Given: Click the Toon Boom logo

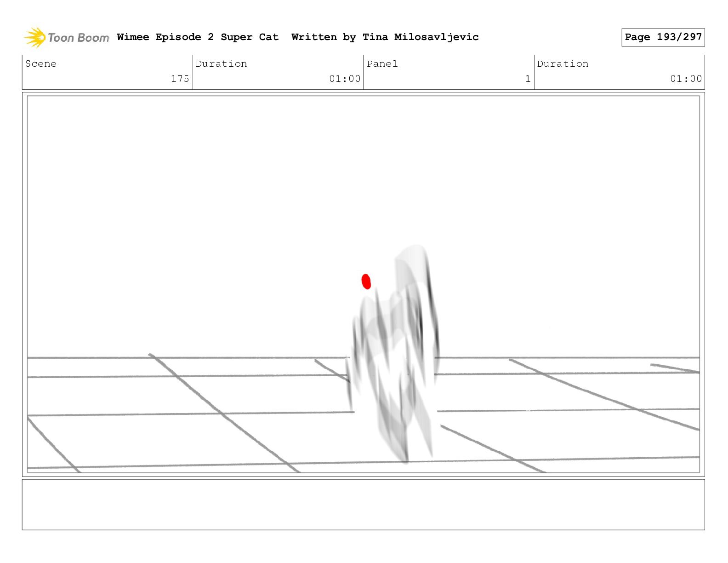Looking at the screenshot, I should [x=67, y=37].
